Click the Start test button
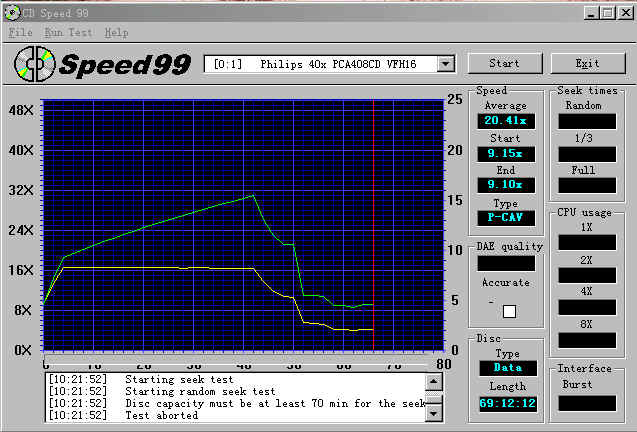This screenshot has height=432, width=637. pyautogui.click(x=504, y=63)
